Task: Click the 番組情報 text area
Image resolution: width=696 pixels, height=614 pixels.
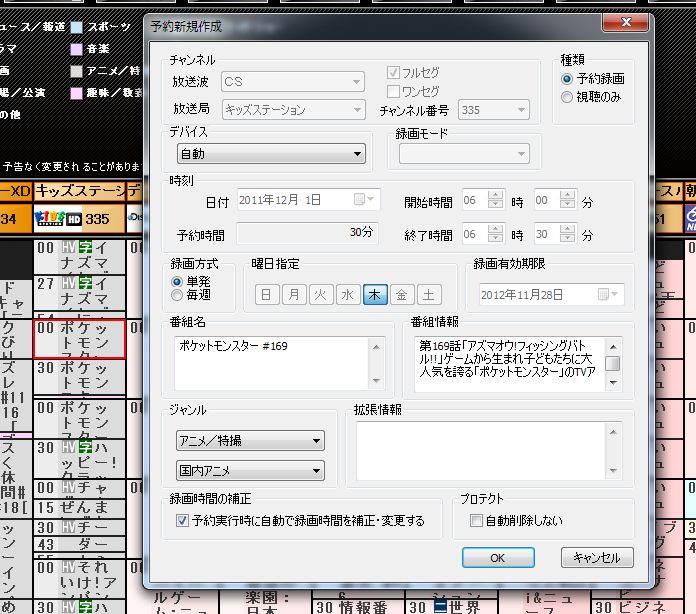Action: (x=510, y=364)
